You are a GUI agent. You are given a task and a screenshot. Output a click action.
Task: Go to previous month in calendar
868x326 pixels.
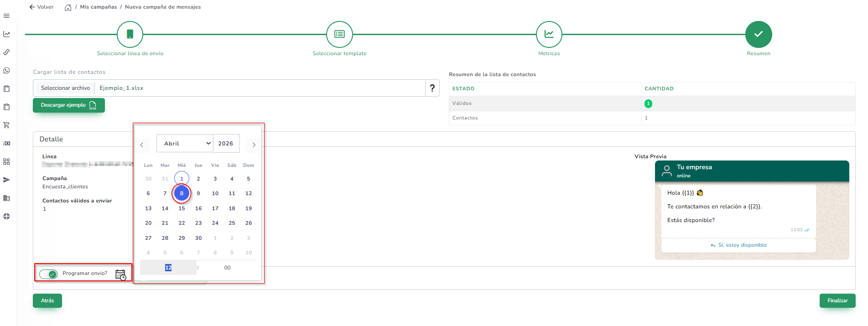pos(142,145)
